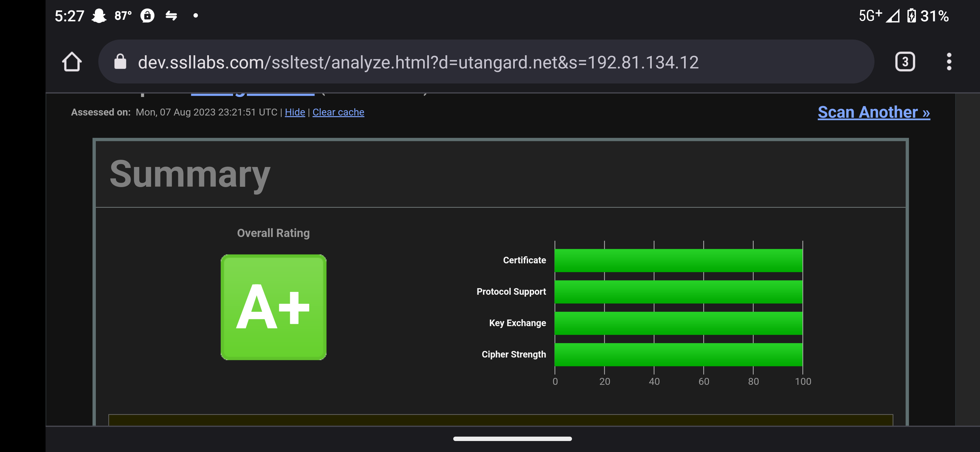Click the Clear cache link
Image resolution: width=980 pixels, height=452 pixels.
click(x=338, y=112)
